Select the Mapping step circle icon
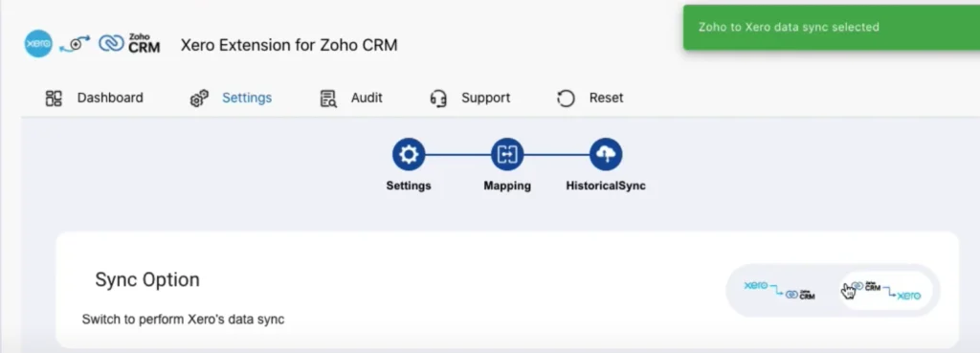Viewport: 980px width, 353px height. pos(507,154)
